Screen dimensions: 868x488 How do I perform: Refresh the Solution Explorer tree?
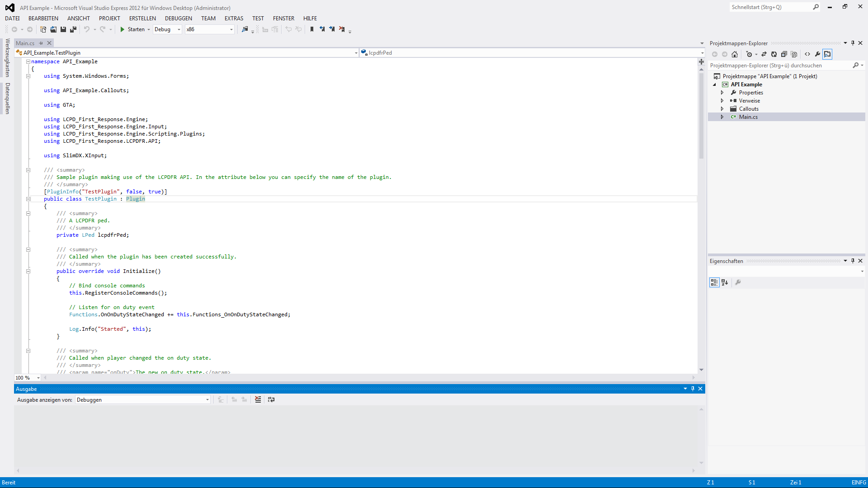(774, 54)
